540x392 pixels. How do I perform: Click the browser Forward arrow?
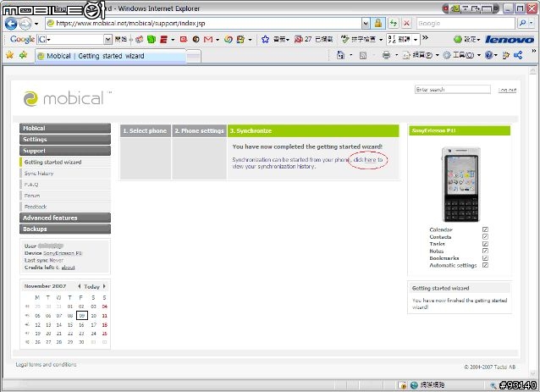point(25,24)
